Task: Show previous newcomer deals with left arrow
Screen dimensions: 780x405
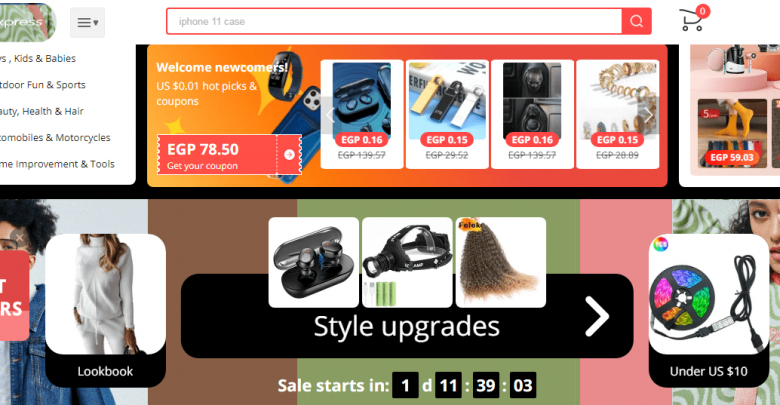Action: [329, 115]
